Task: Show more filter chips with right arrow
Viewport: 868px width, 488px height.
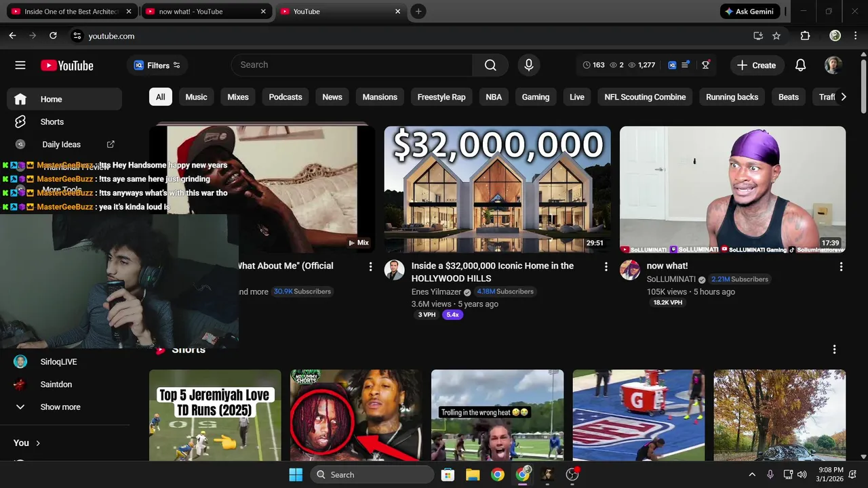Action: coord(843,97)
